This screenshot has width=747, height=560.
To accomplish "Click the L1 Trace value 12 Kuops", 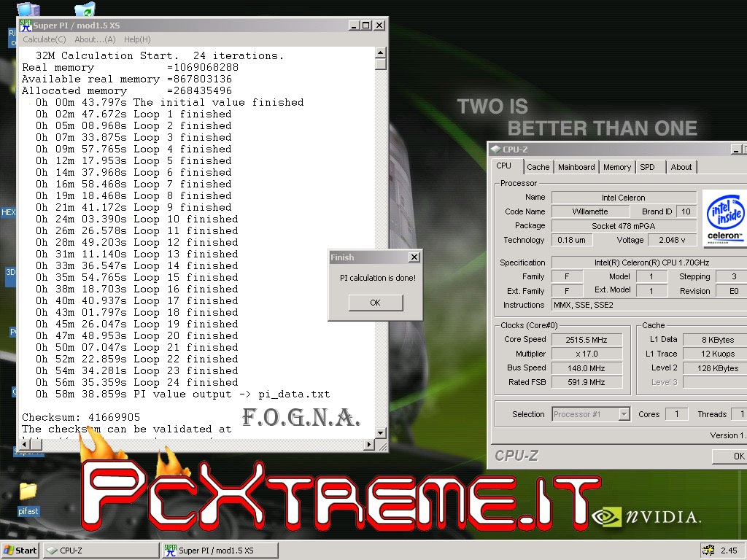I will pos(715,354).
